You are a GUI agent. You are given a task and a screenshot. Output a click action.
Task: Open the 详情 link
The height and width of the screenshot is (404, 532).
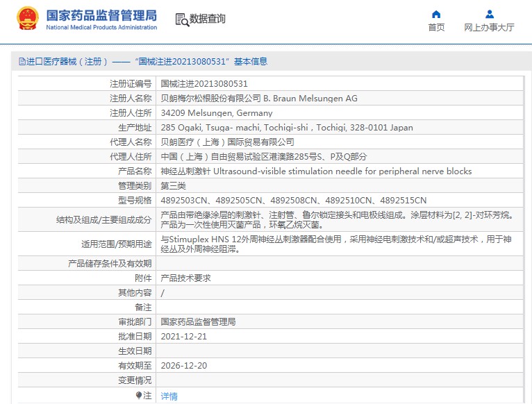tap(169, 396)
